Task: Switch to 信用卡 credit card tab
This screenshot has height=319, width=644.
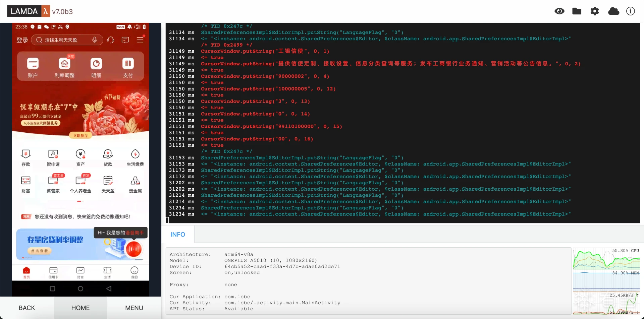Action: [x=53, y=272]
